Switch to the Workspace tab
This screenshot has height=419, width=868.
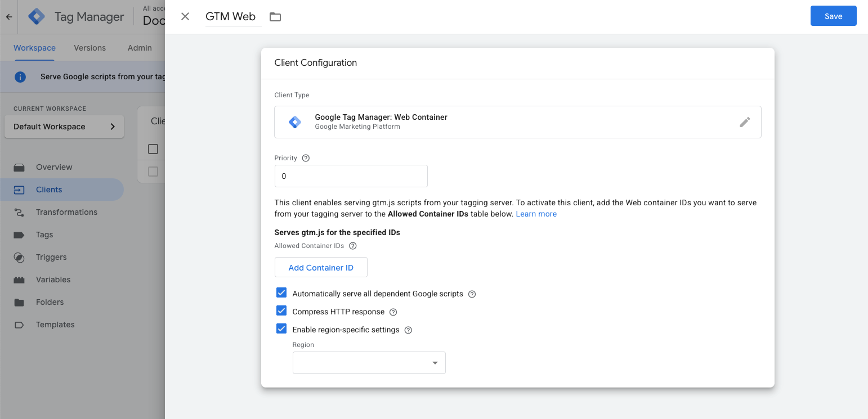(x=34, y=48)
